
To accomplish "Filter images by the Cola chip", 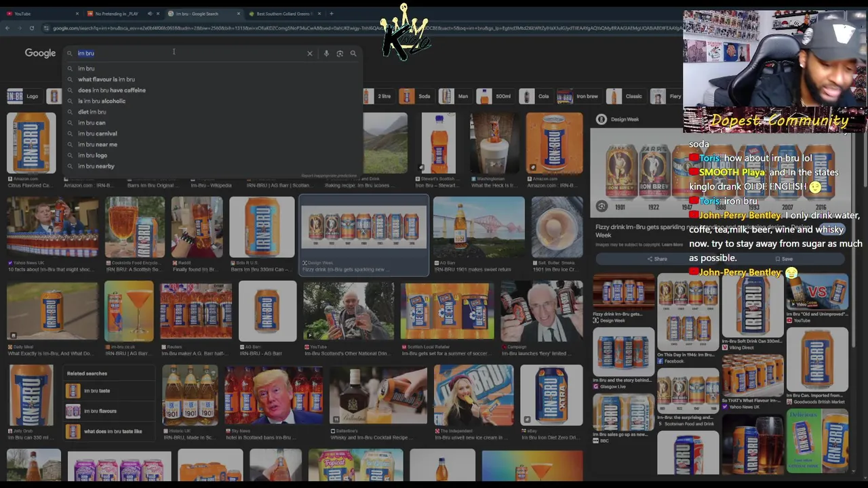I will pyautogui.click(x=535, y=96).
